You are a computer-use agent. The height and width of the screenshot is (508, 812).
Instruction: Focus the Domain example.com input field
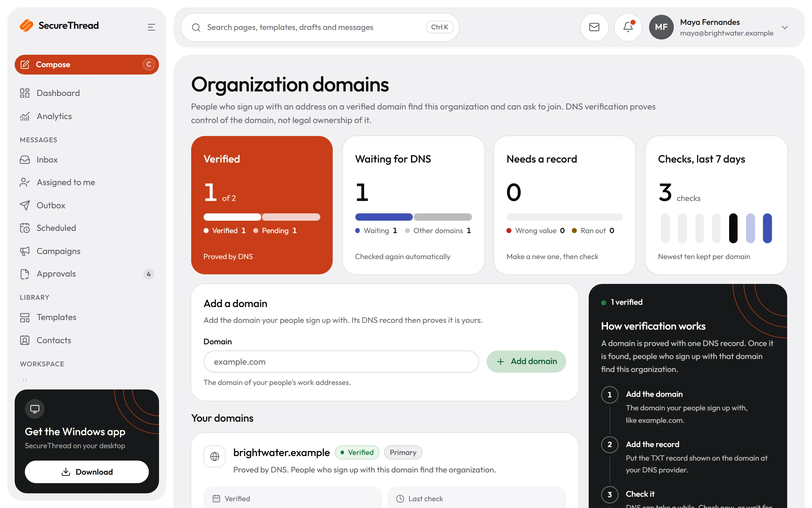(x=341, y=362)
